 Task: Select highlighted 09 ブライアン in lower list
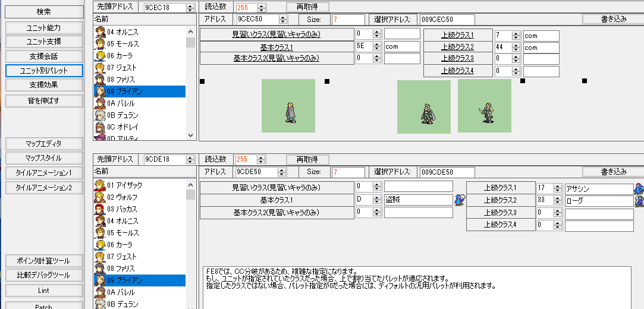[140, 280]
